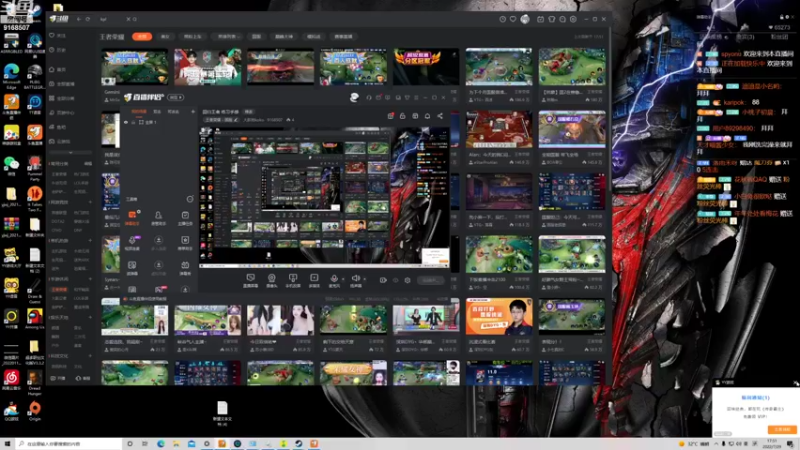Open the user avatar in Huya header
Viewport: 800px width, 450px height.
(525, 19)
